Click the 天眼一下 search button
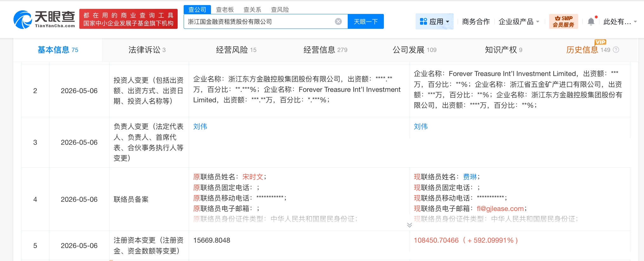The width and height of the screenshot is (644, 261). click(366, 22)
